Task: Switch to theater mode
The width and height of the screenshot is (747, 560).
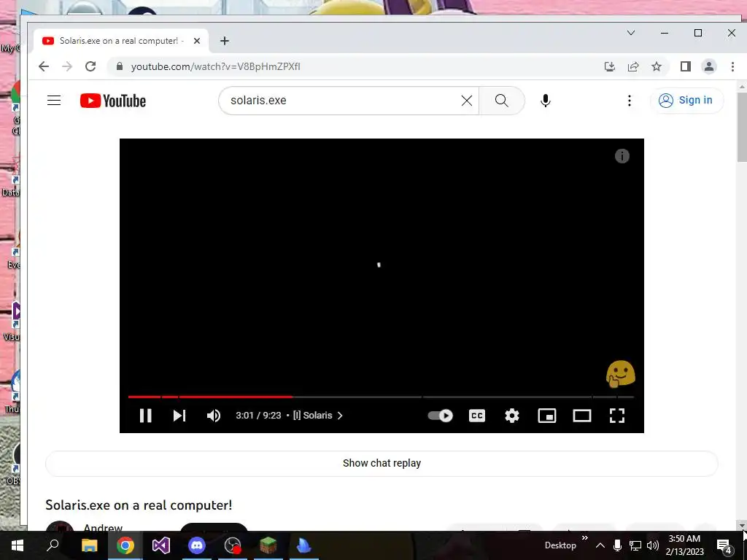Action: pyautogui.click(x=581, y=416)
